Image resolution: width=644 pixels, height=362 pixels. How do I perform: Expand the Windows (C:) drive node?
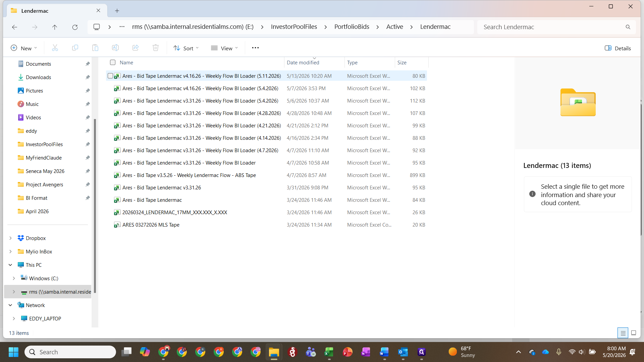14,278
